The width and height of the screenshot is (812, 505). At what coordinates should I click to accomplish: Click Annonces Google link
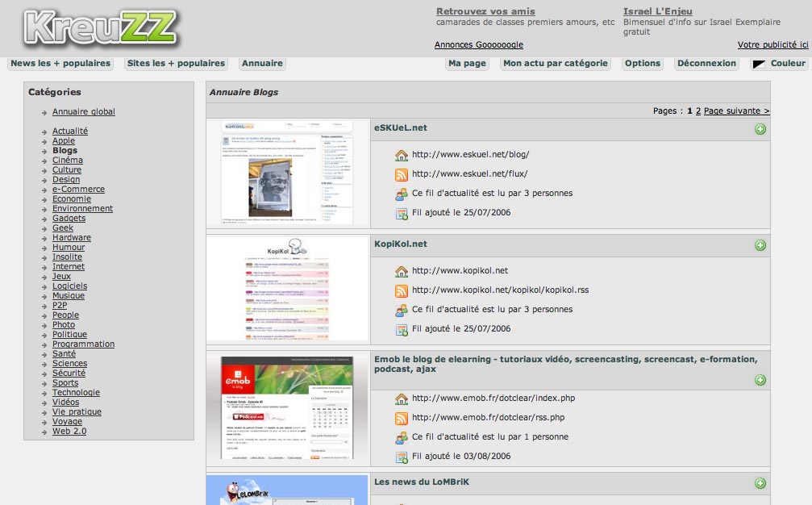(479, 44)
